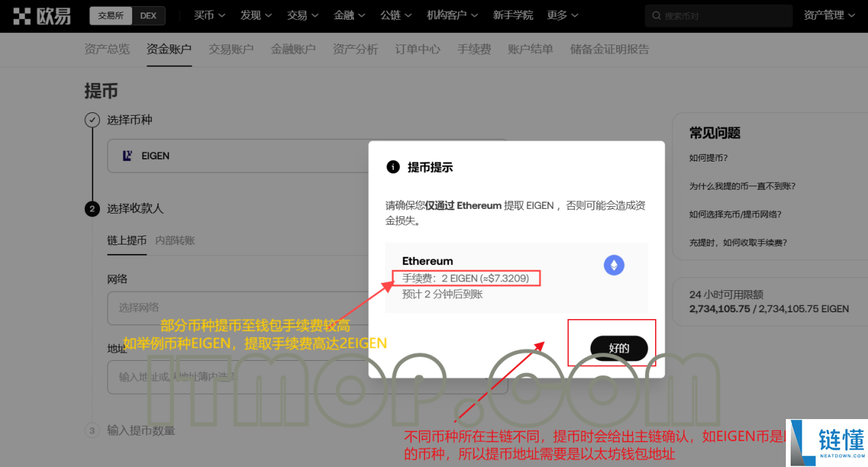Image resolution: width=868 pixels, height=467 pixels.
Task: Open the 交易账户 tab
Action: 231,49
